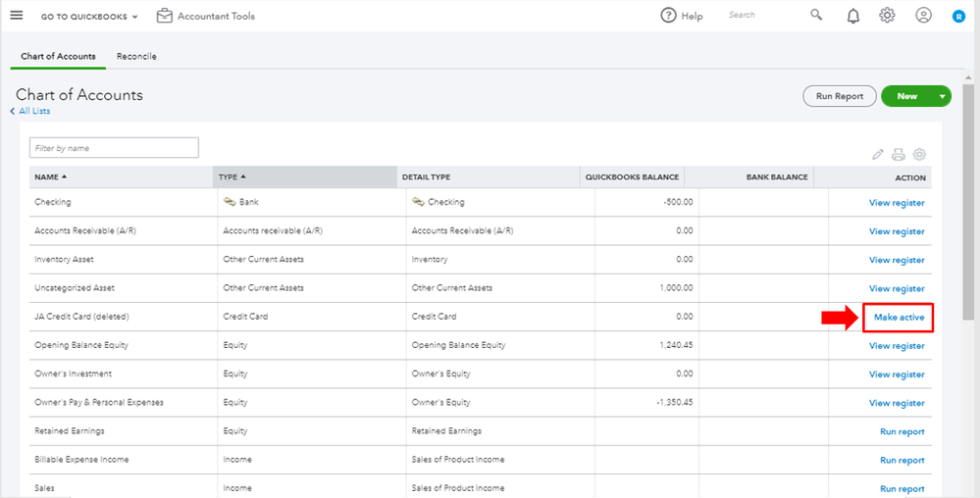980x498 pixels.
Task: Open the Help question mark icon
Action: click(x=669, y=16)
